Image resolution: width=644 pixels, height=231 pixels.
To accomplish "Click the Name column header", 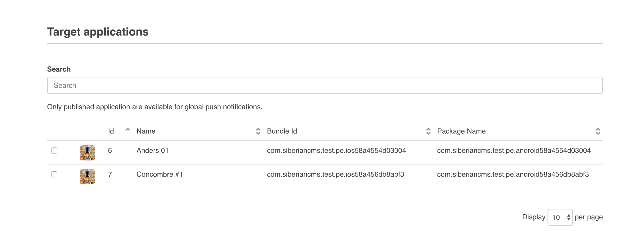I will click(x=146, y=131).
